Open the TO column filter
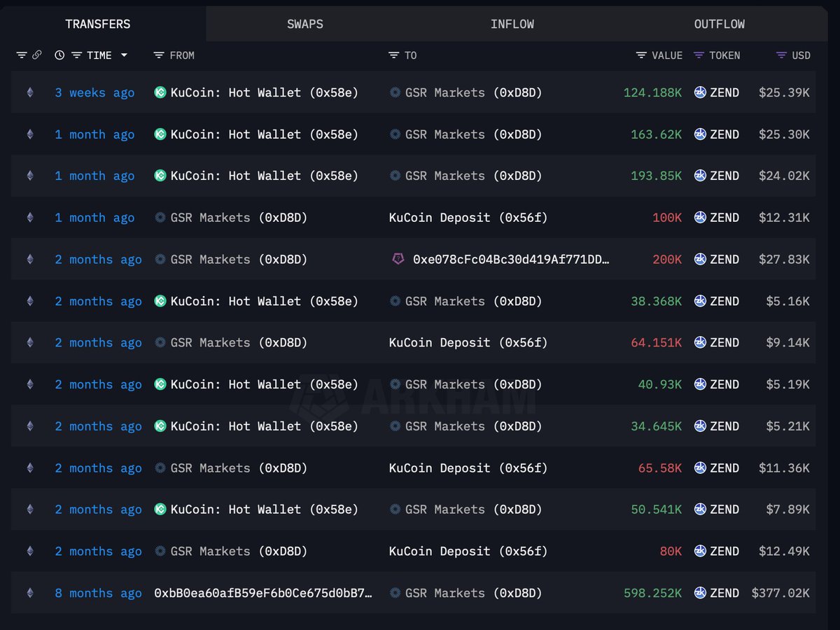 tap(394, 55)
